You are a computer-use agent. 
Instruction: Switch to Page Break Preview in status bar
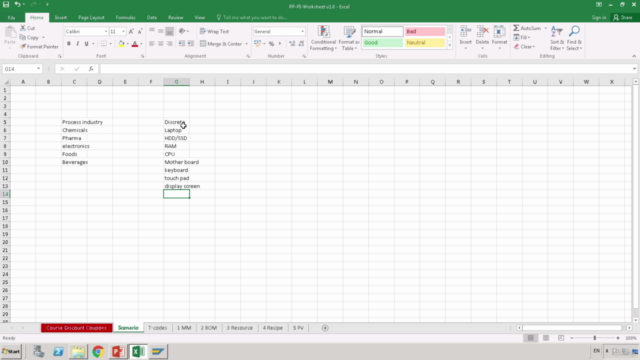pyautogui.click(x=561, y=338)
